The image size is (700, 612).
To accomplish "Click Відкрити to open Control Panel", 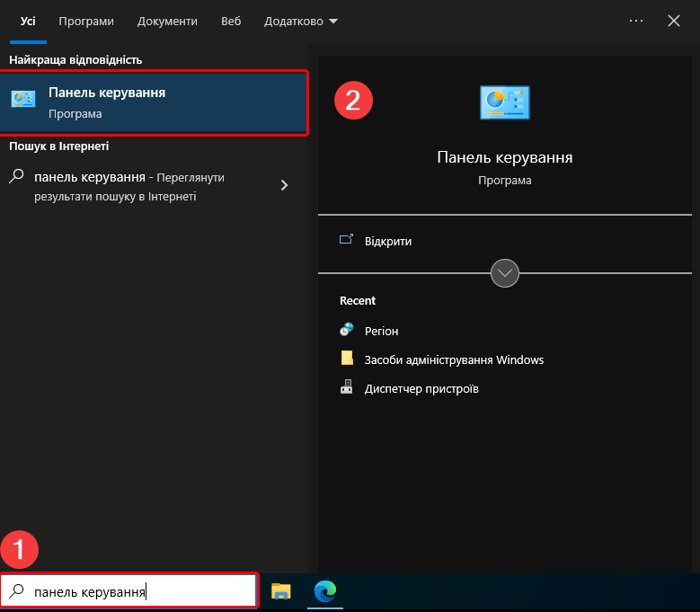I will coord(388,241).
